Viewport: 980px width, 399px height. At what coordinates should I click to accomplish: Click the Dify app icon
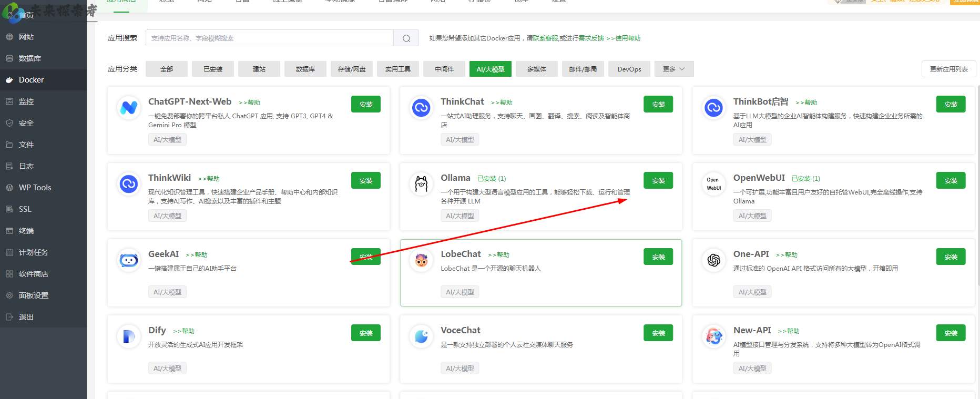click(x=129, y=336)
